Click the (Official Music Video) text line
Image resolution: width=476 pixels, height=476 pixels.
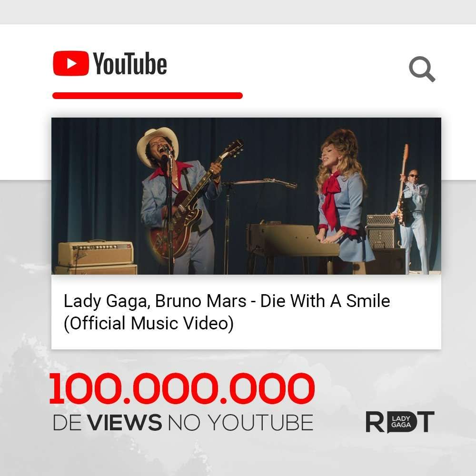(x=149, y=323)
